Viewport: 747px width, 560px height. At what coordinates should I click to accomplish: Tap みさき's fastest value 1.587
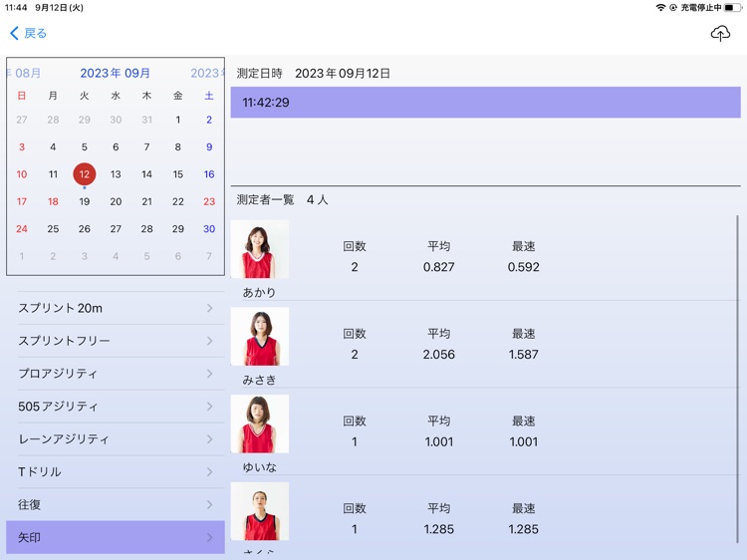point(523,355)
